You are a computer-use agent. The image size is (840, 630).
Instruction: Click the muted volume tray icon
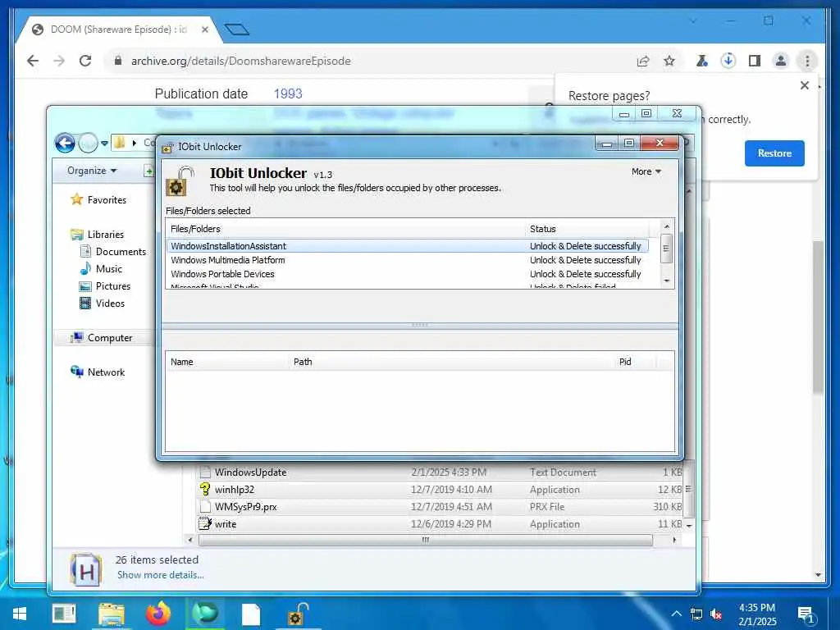pos(715,614)
